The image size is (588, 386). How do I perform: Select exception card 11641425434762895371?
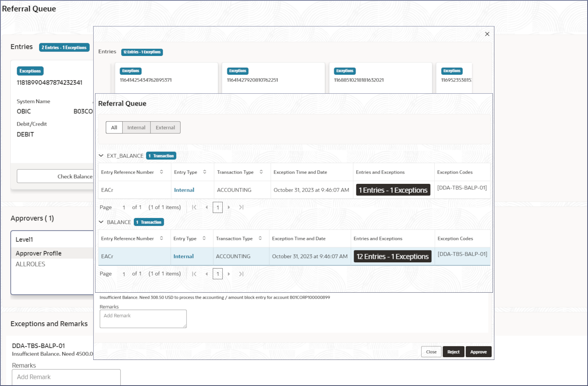[x=166, y=78]
